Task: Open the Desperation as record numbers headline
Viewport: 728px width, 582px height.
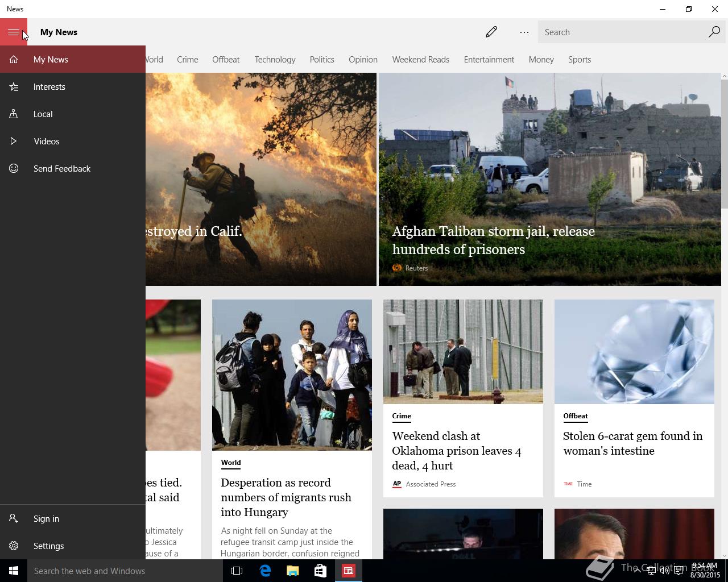Action: click(x=286, y=497)
